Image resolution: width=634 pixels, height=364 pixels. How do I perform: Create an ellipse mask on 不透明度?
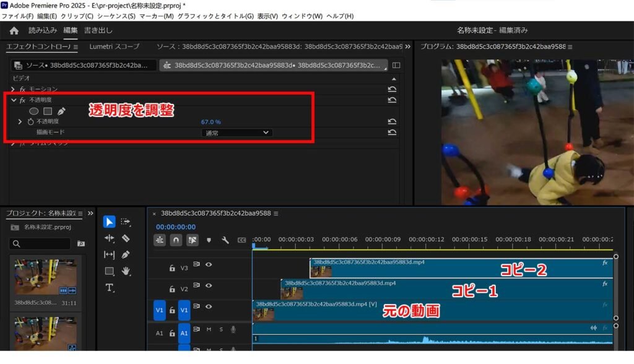point(34,110)
